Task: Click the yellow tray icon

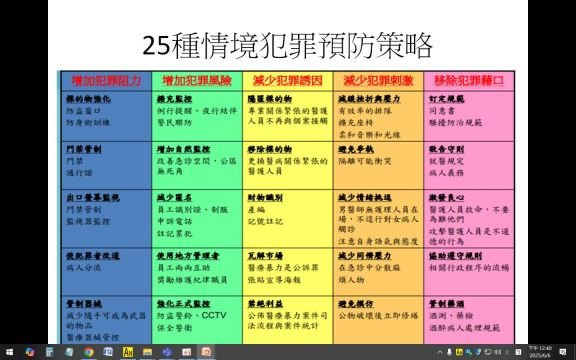Action: tap(459, 352)
